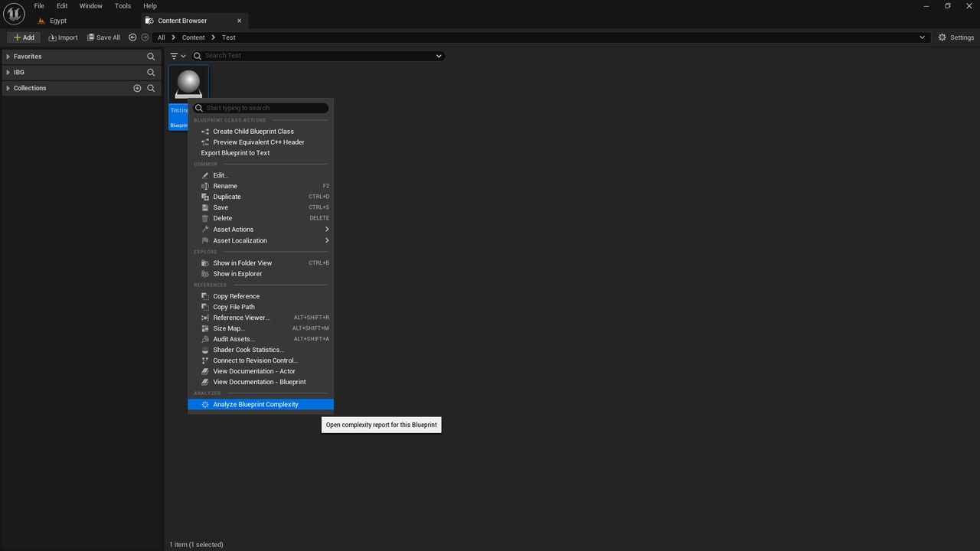The image size is (980, 551).
Task: Choose Show in Explorer
Action: point(260,274)
